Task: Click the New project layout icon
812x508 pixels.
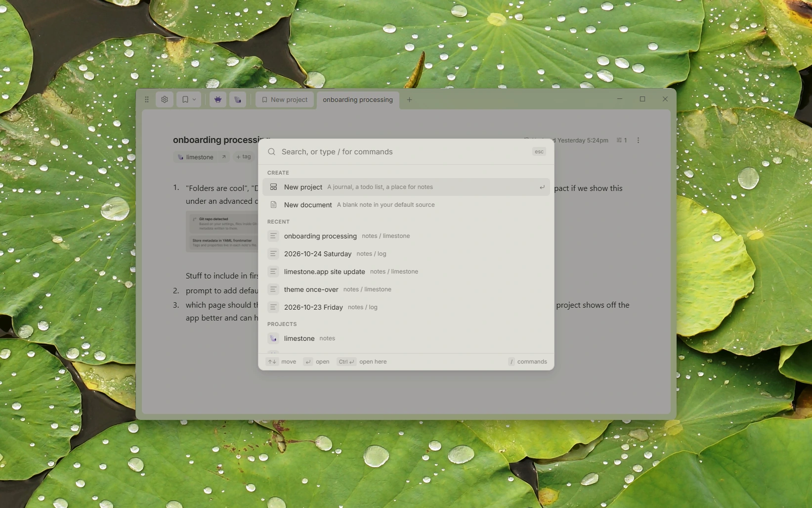Action: [273, 187]
